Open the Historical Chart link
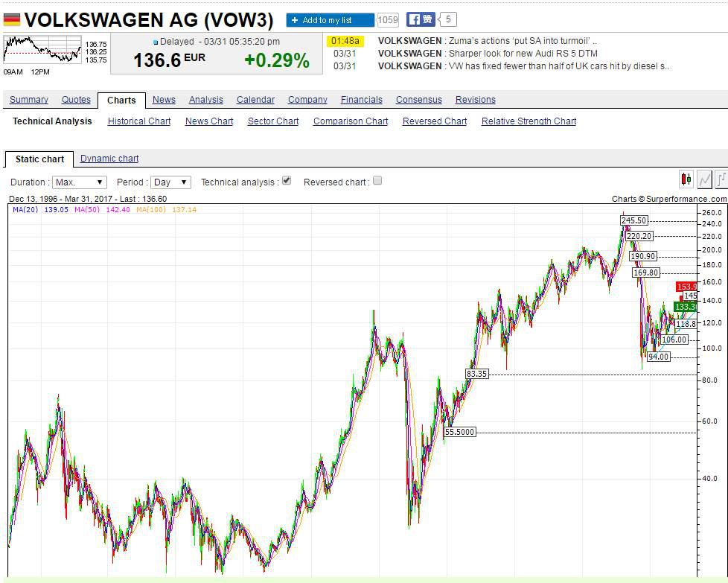Viewport: 728px width, 583px height. pyautogui.click(x=139, y=121)
